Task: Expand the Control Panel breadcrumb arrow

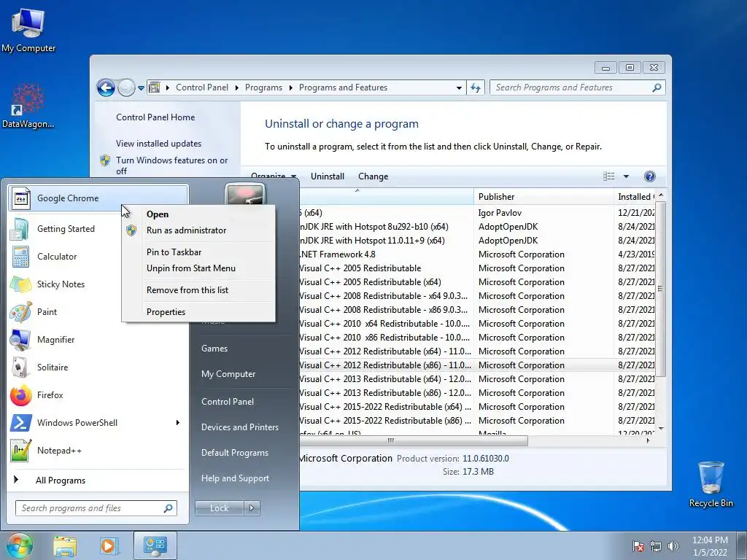Action: (x=237, y=87)
